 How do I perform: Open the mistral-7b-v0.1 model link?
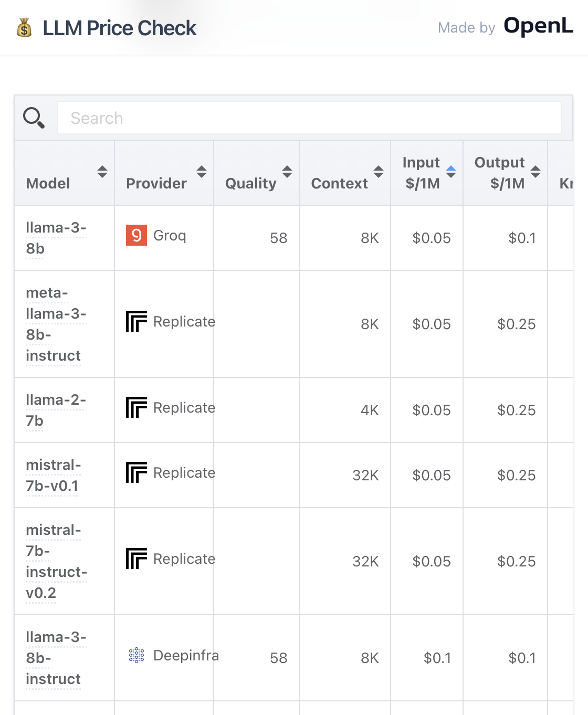click(x=54, y=475)
